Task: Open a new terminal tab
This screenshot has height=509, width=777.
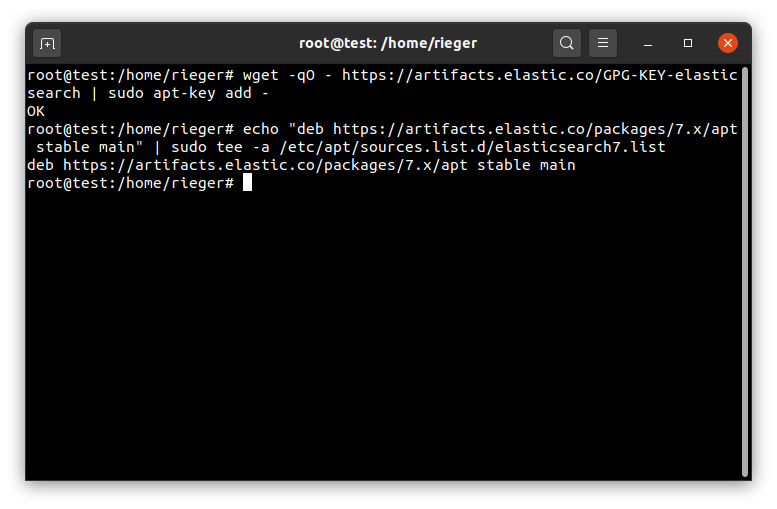Action: click(47, 44)
